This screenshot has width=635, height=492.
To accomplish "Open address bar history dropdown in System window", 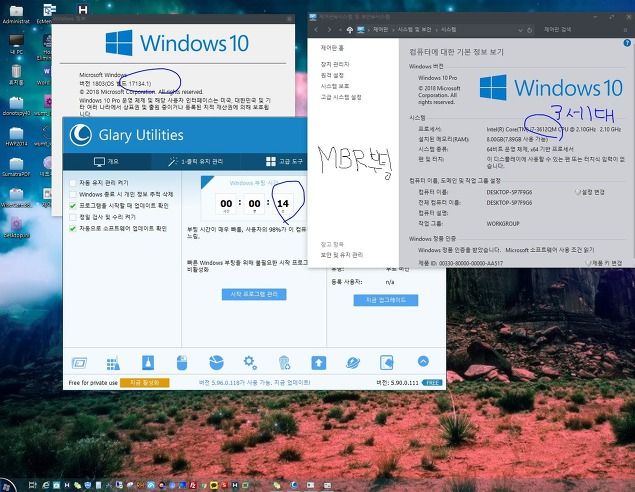I will (520, 30).
